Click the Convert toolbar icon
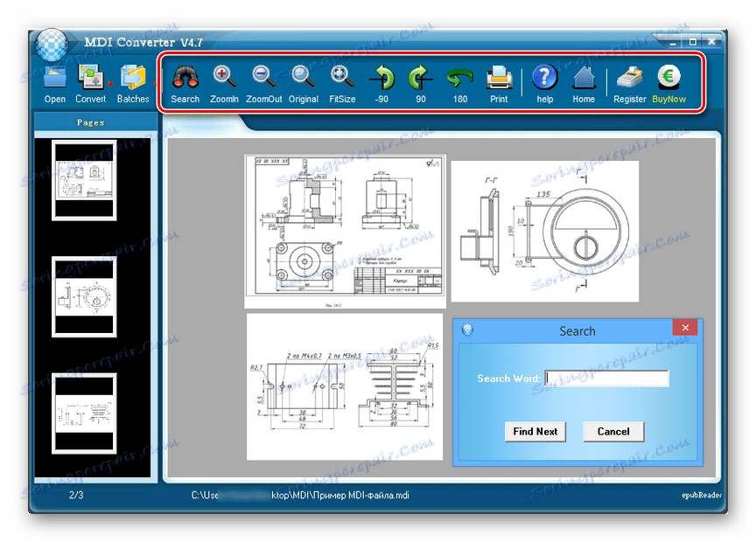756x542 pixels. (x=91, y=84)
